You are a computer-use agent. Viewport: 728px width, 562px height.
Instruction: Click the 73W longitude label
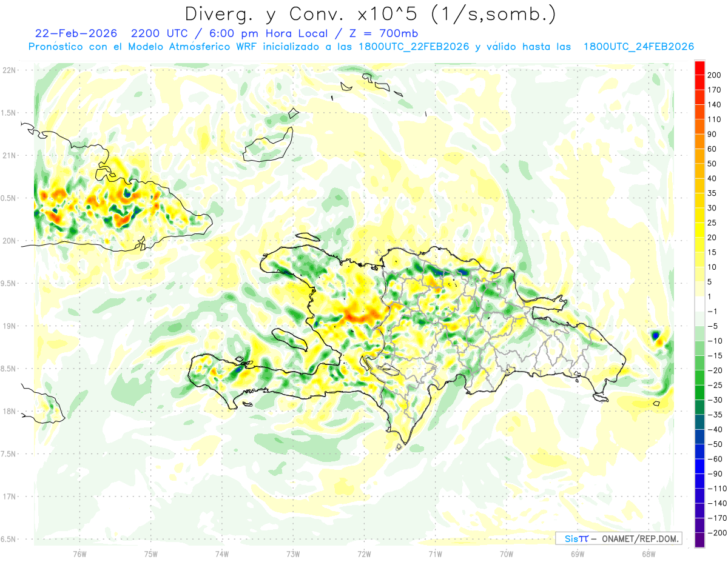(293, 554)
